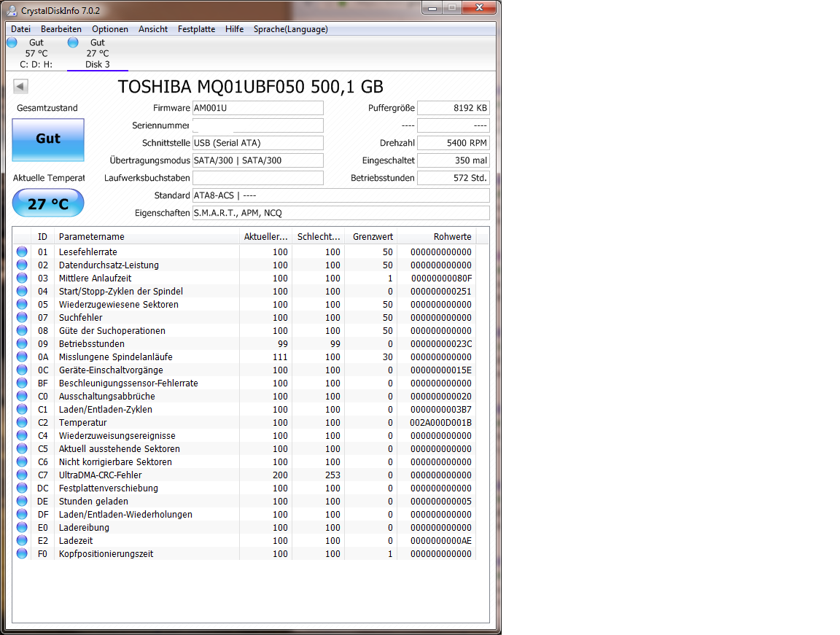Open the Ansicht menu

pyautogui.click(x=153, y=29)
